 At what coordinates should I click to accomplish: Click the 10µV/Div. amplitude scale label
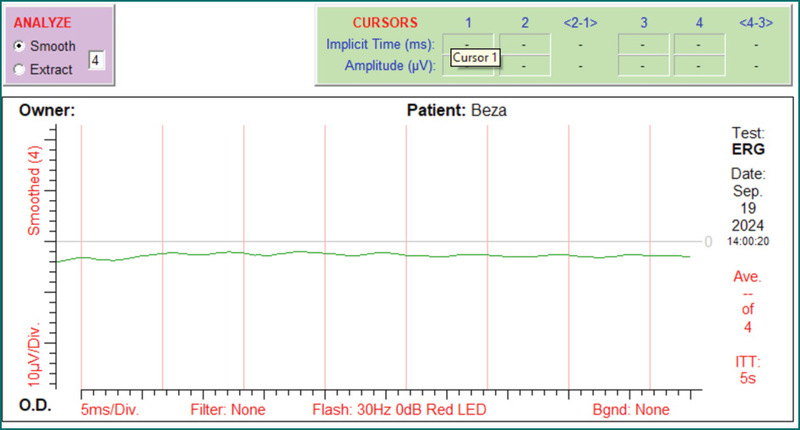(x=34, y=353)
